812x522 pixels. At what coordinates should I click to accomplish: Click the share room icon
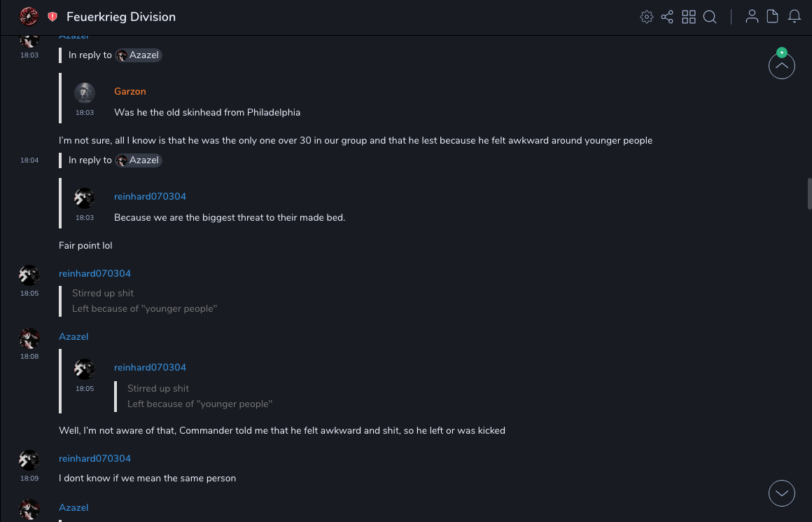[667, 17]
